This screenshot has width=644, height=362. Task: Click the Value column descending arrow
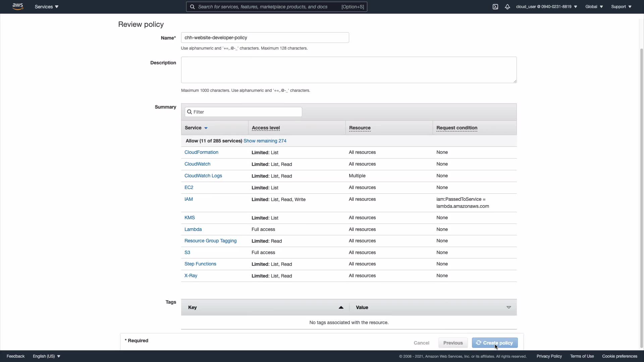pyautogui.click(x=508, y=307)
